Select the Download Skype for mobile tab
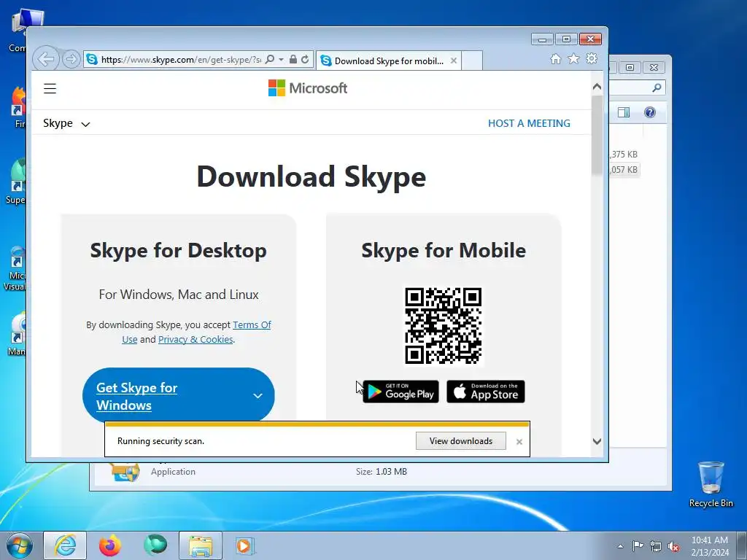Screen dimensions: 747x560 click(x=388, y=61)
